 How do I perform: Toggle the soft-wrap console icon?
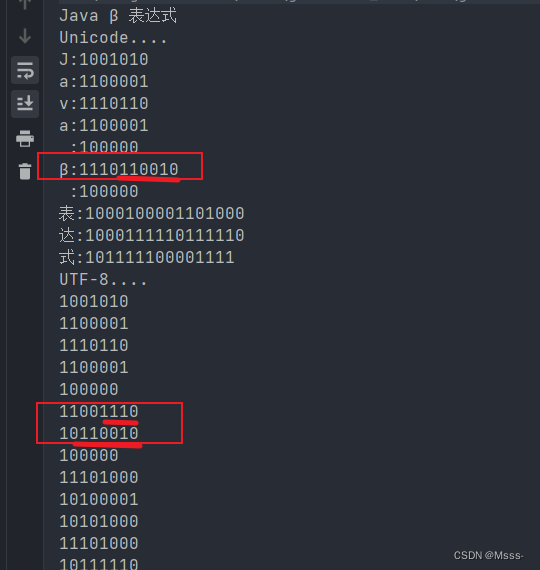coord(25,71)
